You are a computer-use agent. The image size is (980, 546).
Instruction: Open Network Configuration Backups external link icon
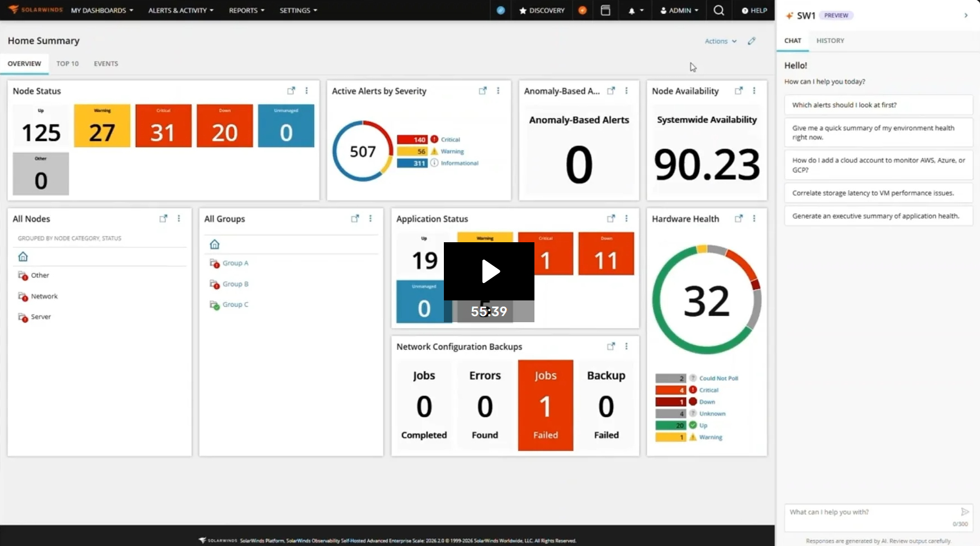click(611, 347)
